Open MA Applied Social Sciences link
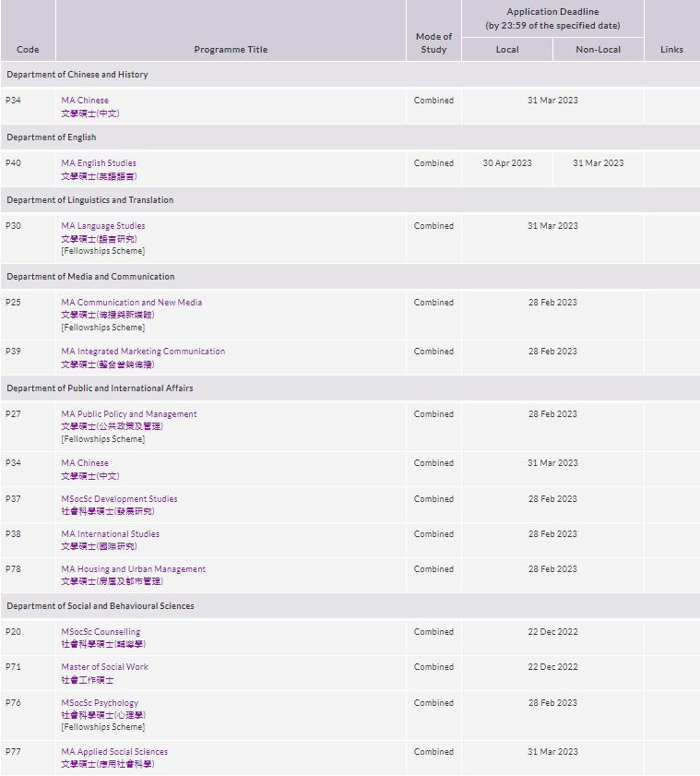The height and width of the screenshot is (776, 700). pos(114,752)
